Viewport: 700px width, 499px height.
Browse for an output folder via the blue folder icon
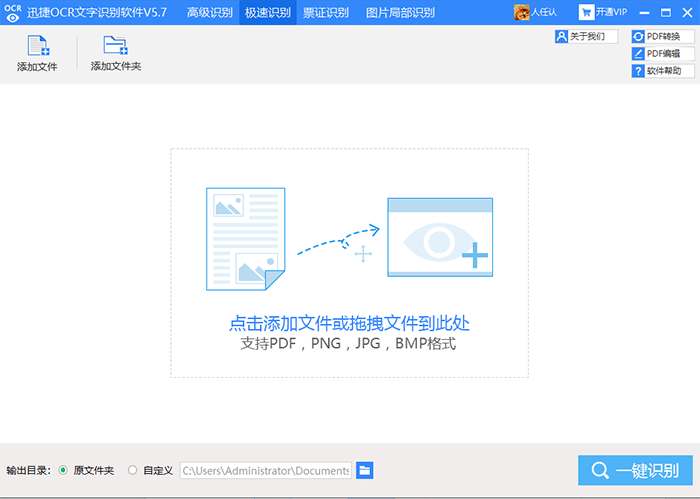tap(364, 470)
